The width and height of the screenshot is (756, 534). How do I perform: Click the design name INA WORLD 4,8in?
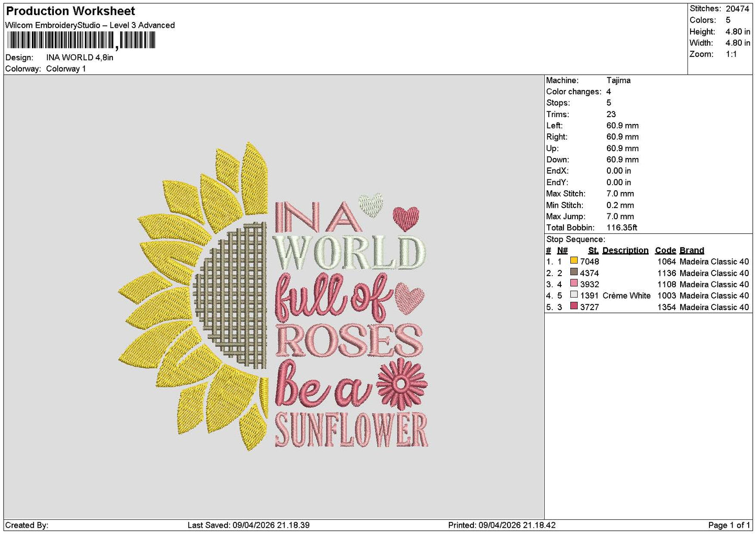(80, 58)
